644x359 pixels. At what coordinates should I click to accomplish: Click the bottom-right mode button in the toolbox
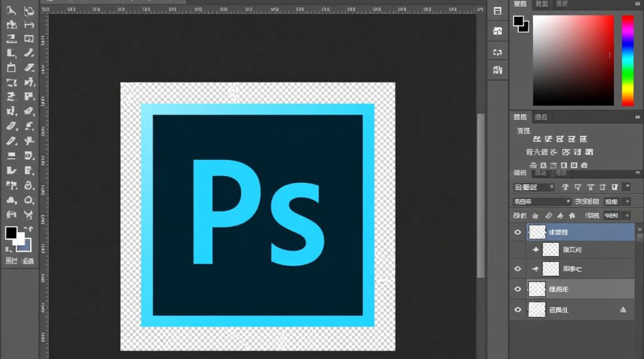[x=28, y=261]
